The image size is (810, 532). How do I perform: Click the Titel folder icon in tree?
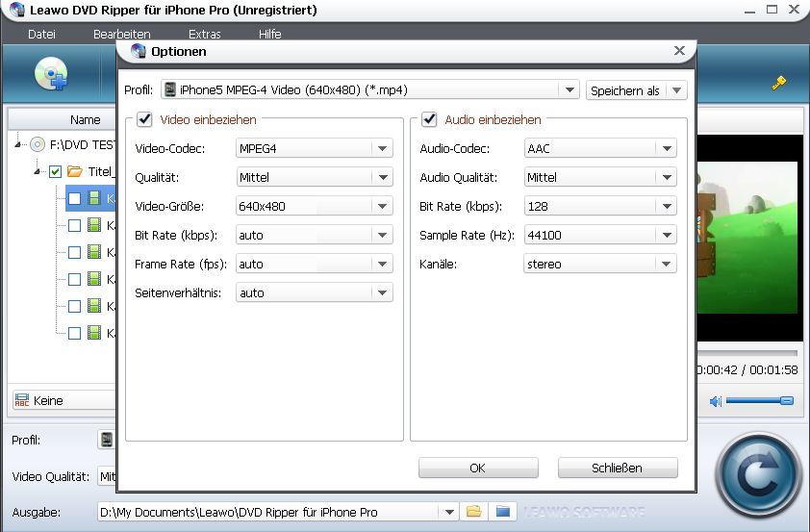(75, 171)
